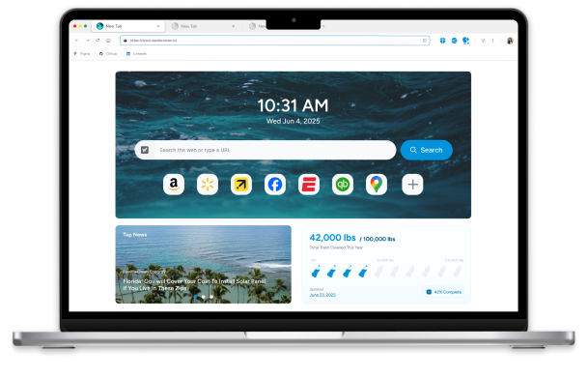Close the active first New Tab
Image resolution: width=588 pixels, height=377 pixels.
point(158,26)
